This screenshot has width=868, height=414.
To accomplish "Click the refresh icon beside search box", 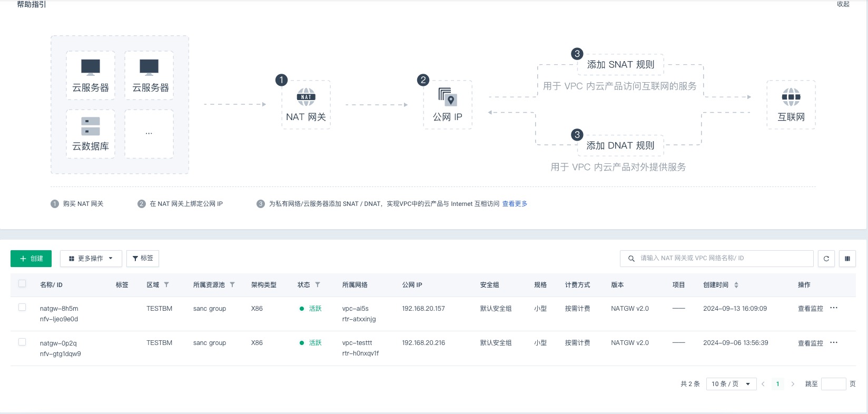I will pyautogui.click(x=826, y=259).
